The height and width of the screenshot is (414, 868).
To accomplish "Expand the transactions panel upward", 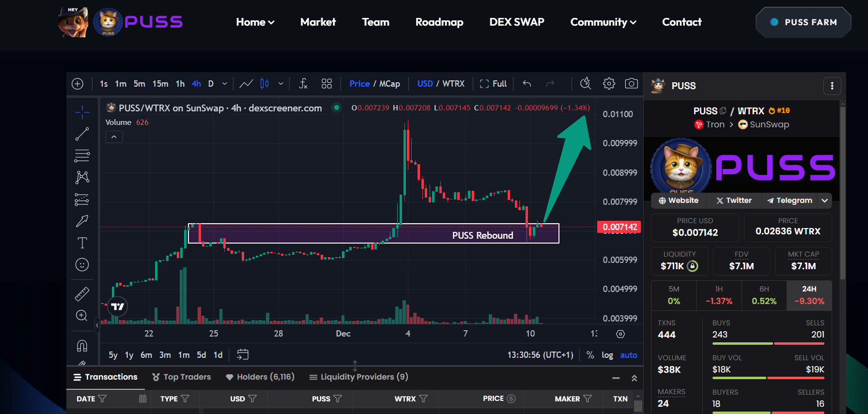I will tap(634, 378).
